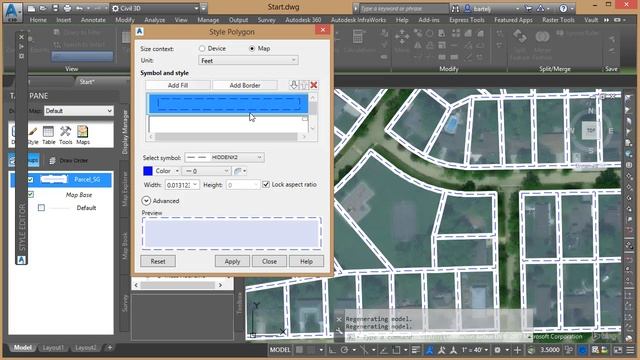Open the Survey ribbon tab
Viewport: 640px width, 360px height.
pos(267,20)
